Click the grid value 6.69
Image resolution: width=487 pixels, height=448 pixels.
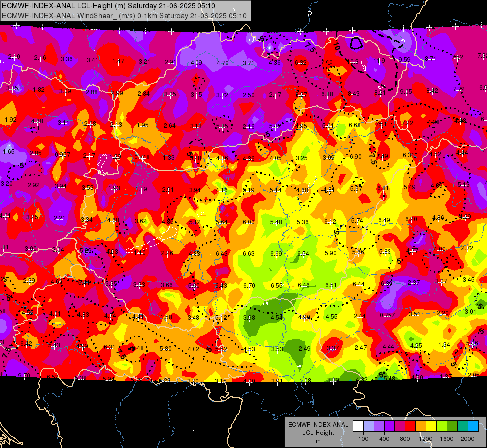276,254
